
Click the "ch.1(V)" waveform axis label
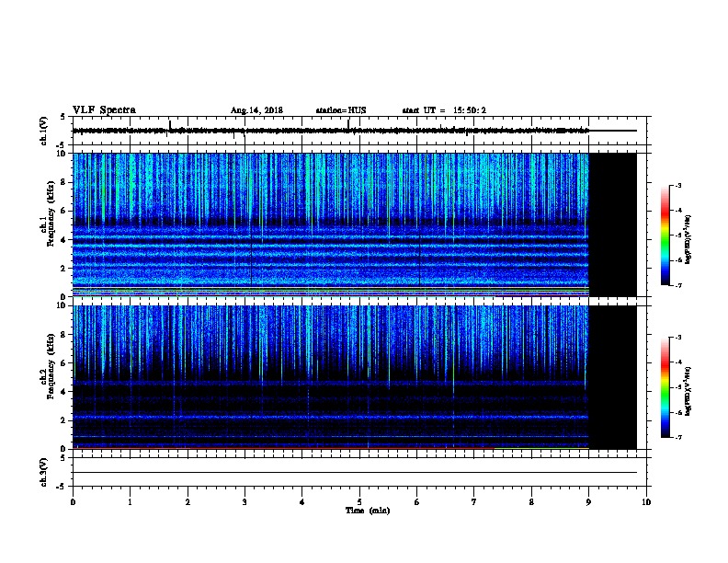(x=43, y=131)
